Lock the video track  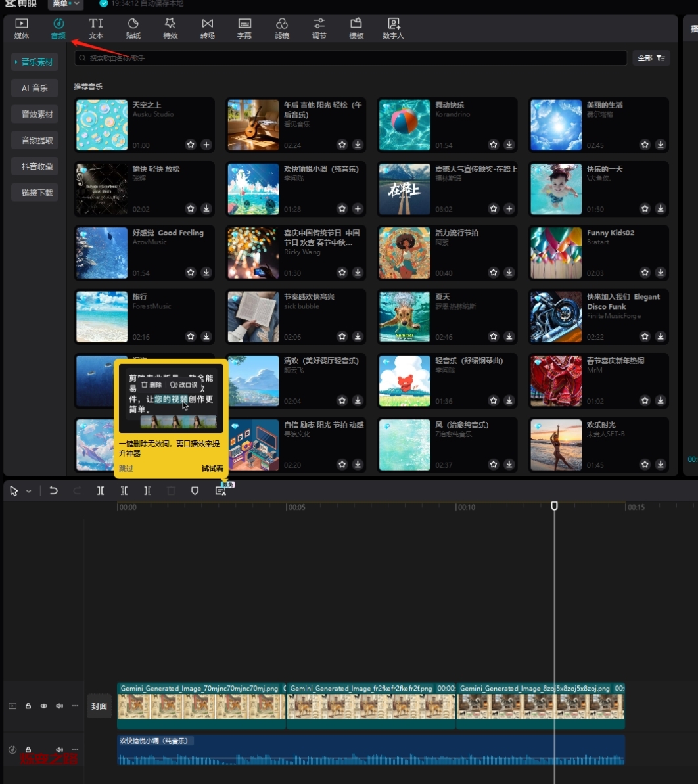point(28,706)
